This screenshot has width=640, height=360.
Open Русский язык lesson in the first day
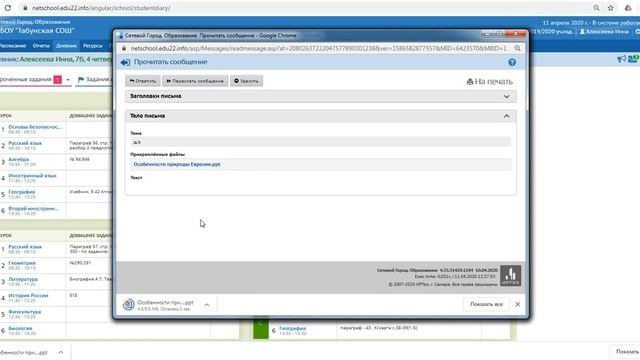tap(25, 143)
